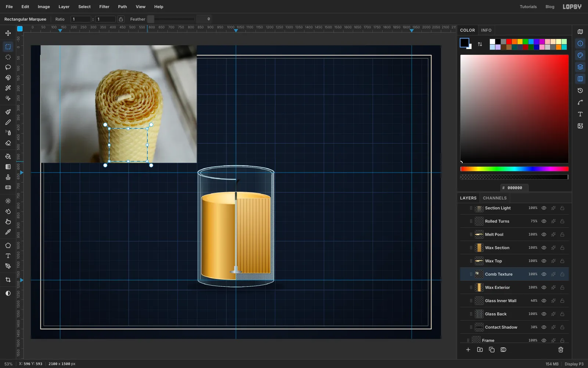
Task: Open the Filter menu
Action: tap(104, 7)
